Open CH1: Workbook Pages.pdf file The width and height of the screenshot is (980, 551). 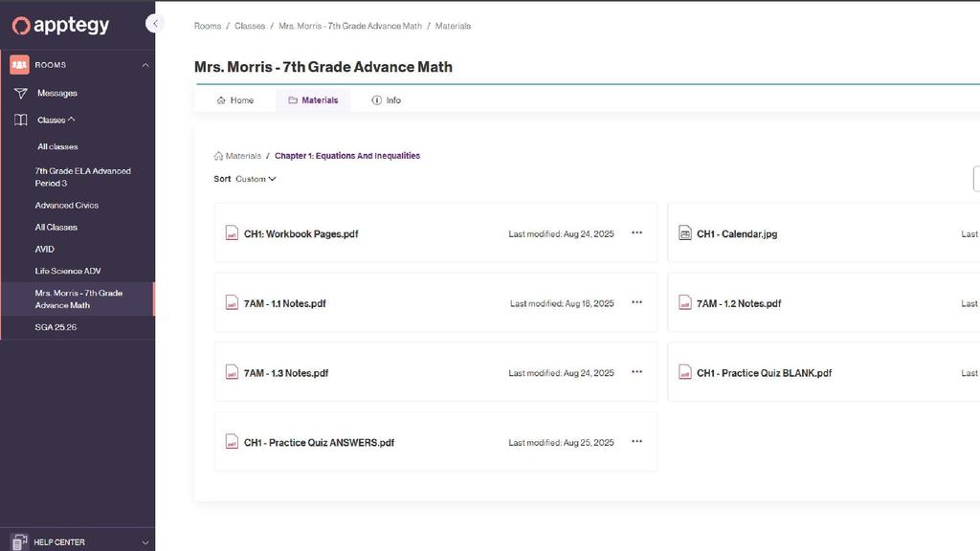pyautogui.click(x=301, y=233)
